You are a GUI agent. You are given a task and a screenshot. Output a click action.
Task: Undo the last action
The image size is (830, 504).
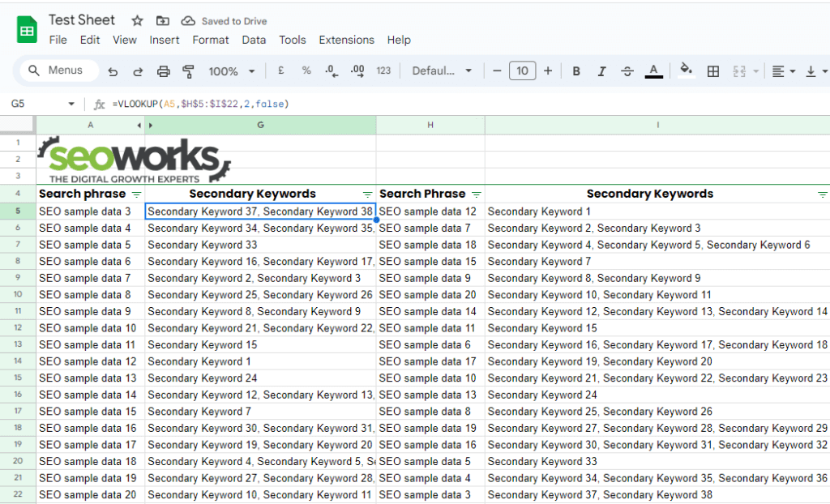[113, 71]
